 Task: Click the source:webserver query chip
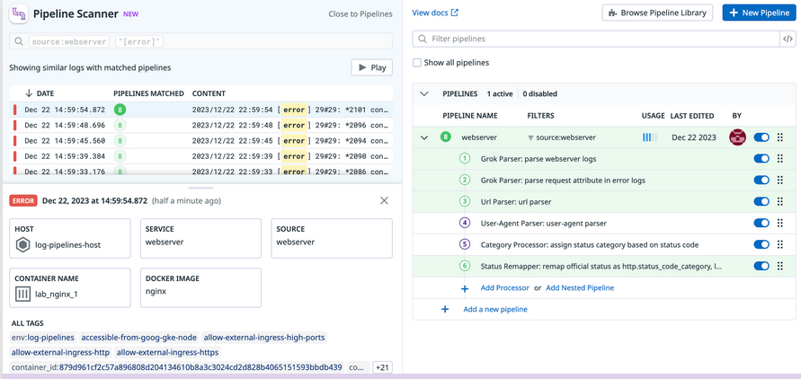pyautogui.click(x=69, y=42)
